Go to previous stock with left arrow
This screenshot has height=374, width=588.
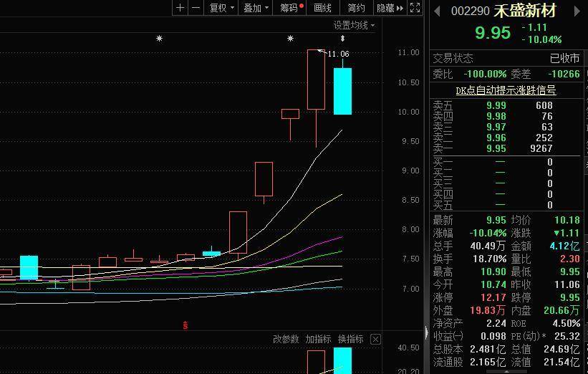(x=437, y=11)
